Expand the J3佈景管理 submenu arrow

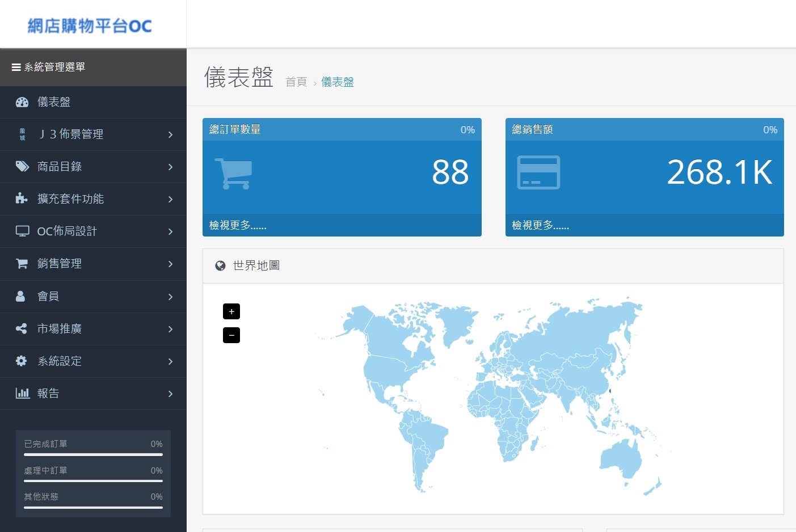click(170, 134)
